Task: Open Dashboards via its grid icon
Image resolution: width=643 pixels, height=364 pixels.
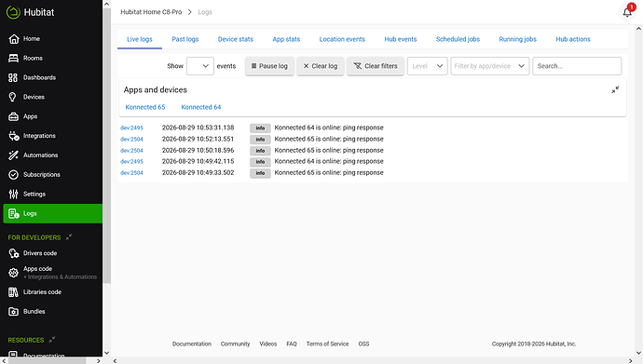Action: click(13, 77)
